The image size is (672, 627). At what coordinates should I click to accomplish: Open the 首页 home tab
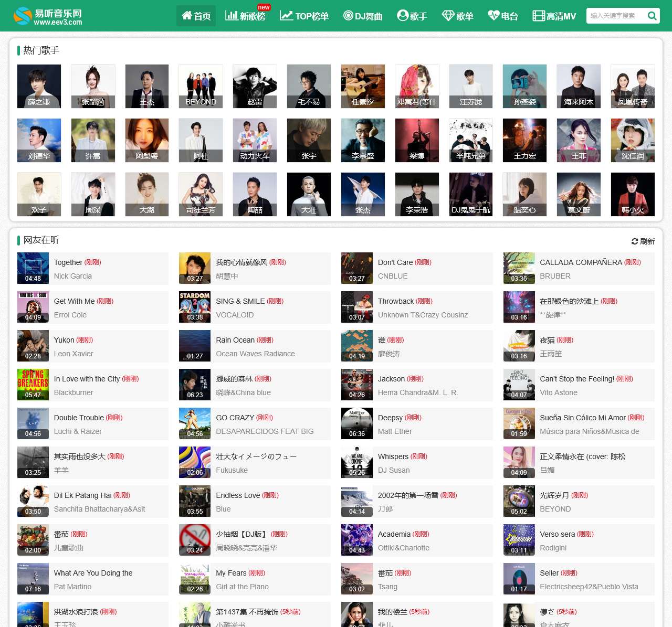196,16
